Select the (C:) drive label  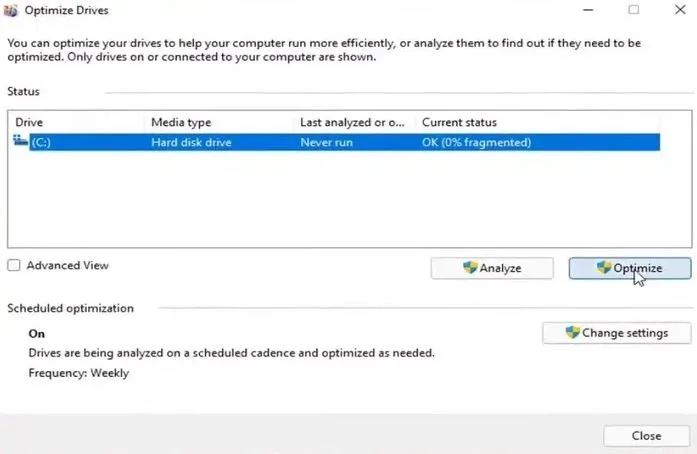[x=41, y=142]
